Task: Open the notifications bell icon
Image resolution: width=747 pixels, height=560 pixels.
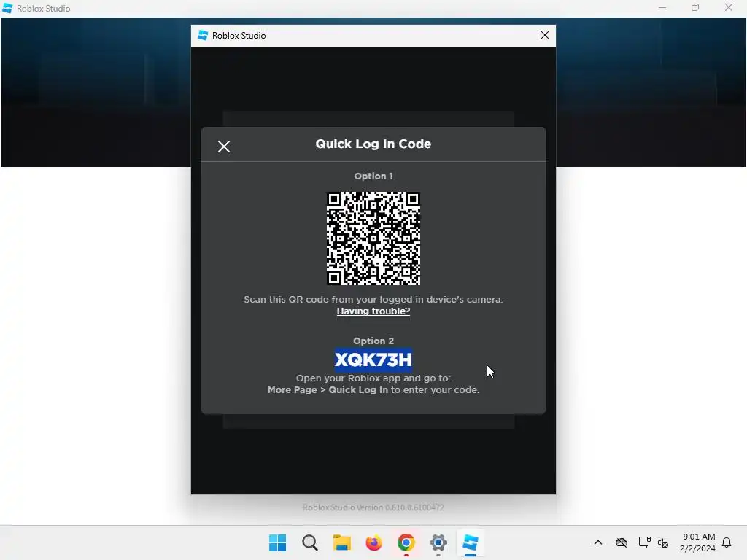Action: tap(727, 542)
